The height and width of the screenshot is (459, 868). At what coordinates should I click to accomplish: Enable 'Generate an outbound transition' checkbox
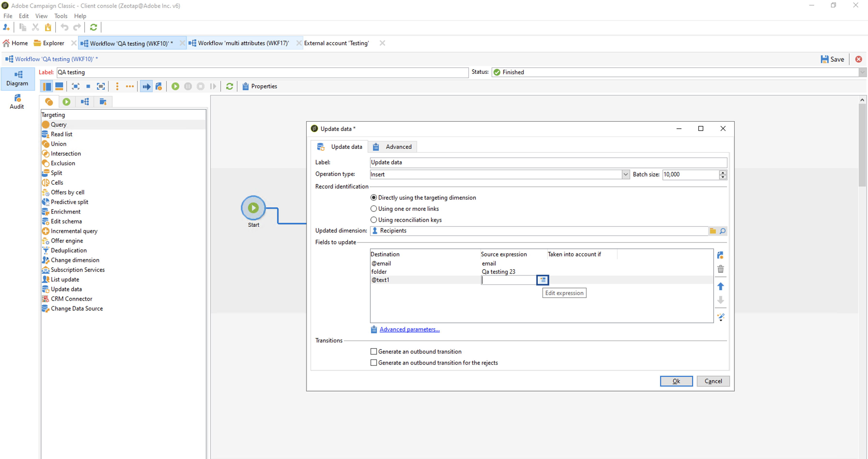373,351
